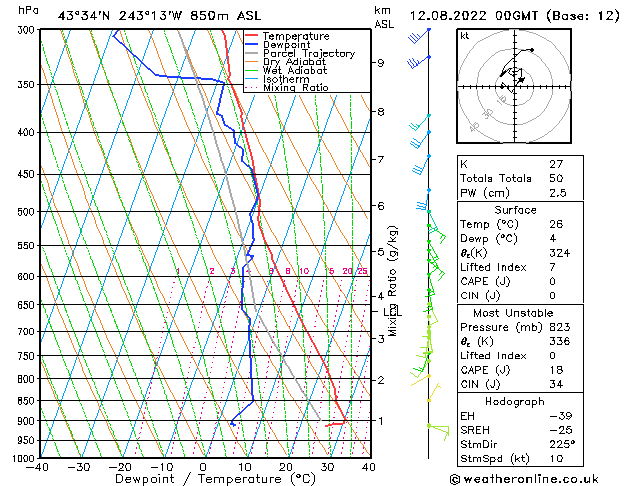Screen dimensions: 629x486
Task: Click the 'Surface' section heading
Action: 515,210
